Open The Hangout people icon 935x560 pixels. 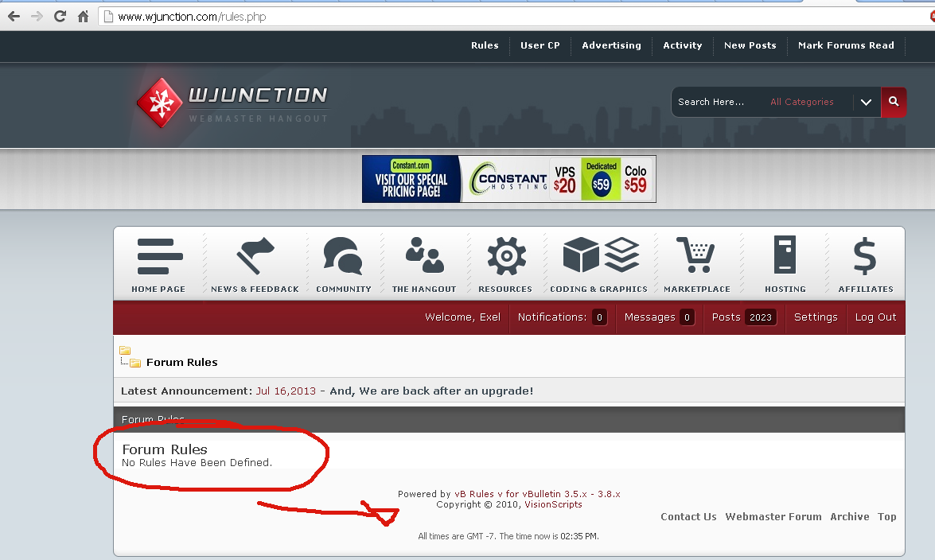click(x=424, y=255)
